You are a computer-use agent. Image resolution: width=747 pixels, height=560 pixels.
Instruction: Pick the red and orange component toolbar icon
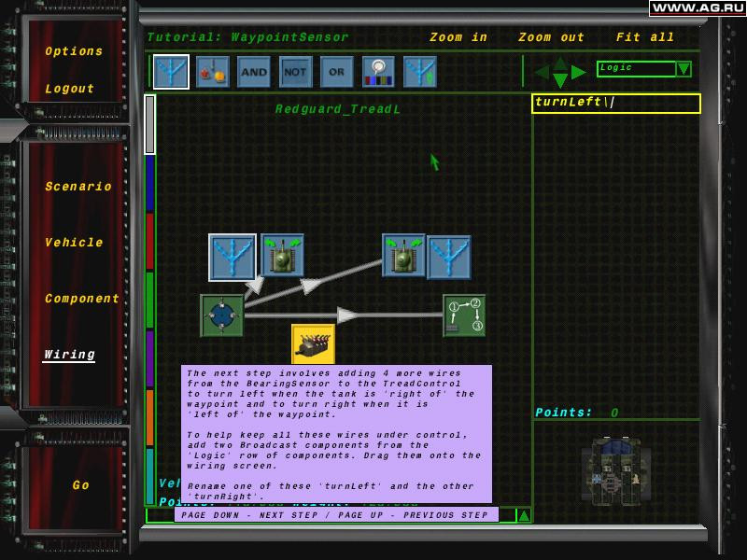point(213,72)
